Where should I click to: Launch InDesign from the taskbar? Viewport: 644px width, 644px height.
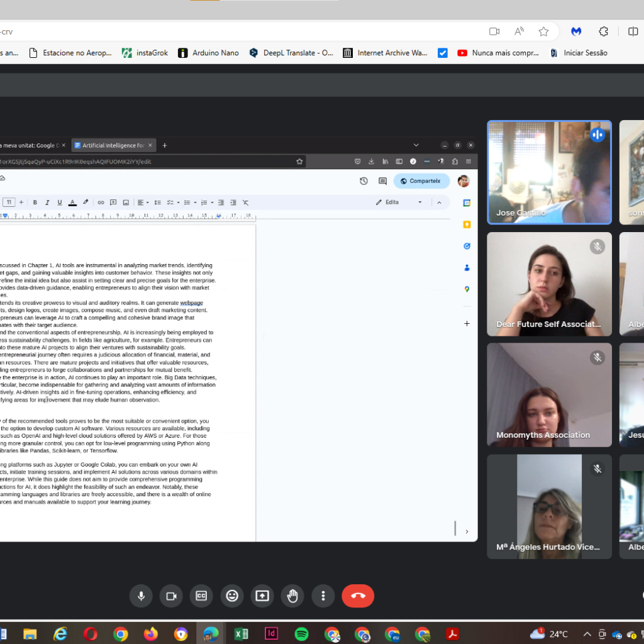271,634
